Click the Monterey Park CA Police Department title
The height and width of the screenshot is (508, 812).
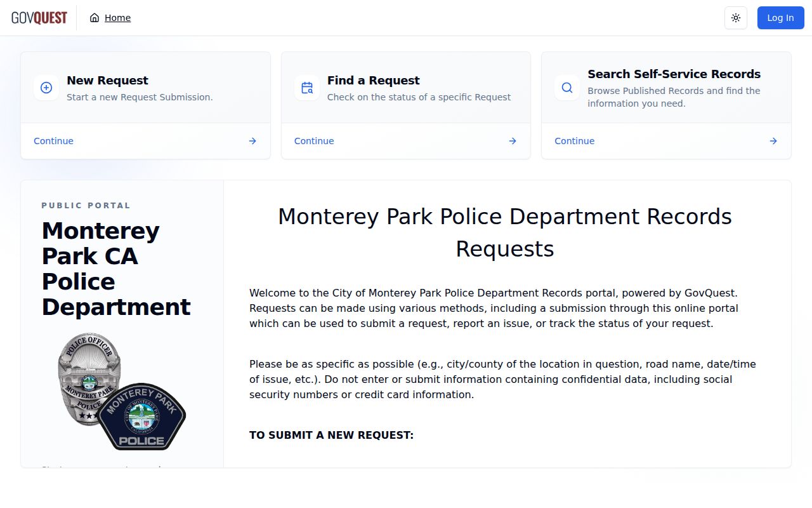116,269
